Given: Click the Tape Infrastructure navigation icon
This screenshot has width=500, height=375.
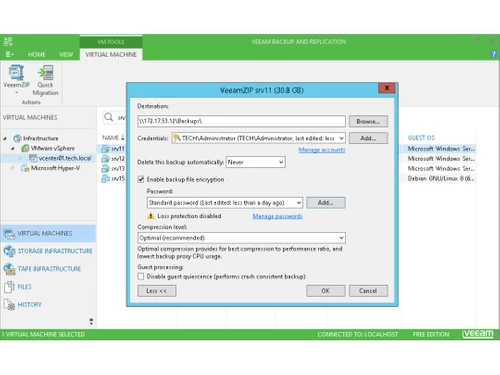Looking at the screenshot, I should point(9,269).
